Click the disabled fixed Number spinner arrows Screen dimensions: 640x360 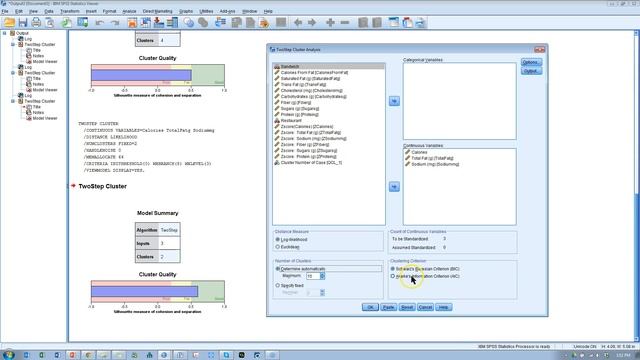(322, 293)
